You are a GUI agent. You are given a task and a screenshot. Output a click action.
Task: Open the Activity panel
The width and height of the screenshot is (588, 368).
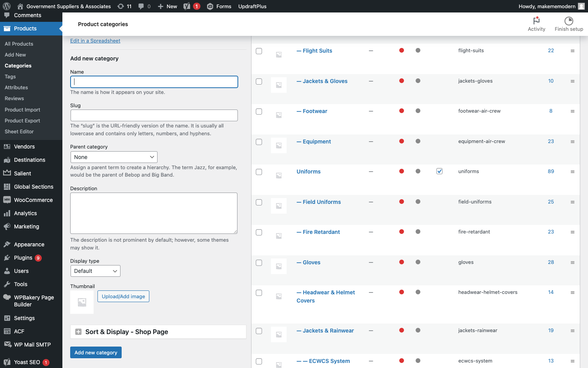[537, 24]
